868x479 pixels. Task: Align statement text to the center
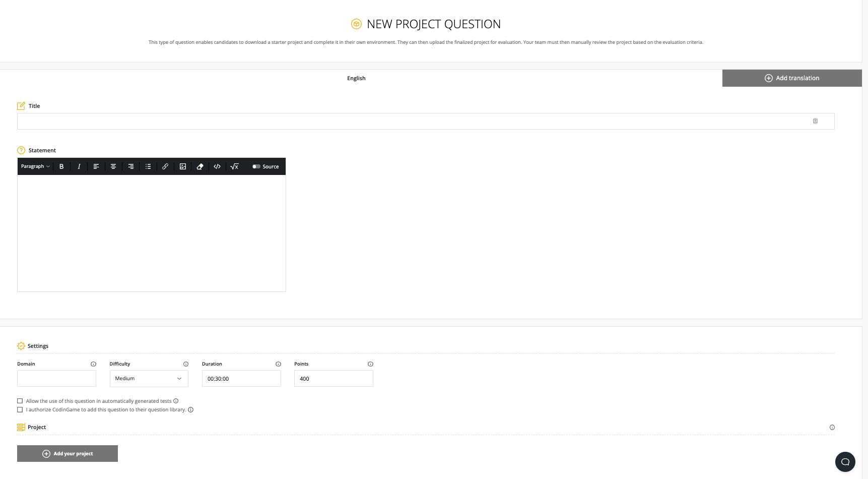(x=113, y=166)
